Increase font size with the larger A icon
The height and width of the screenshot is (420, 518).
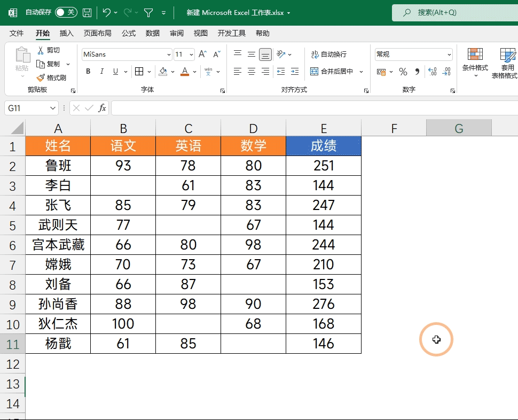click(202, 54)
